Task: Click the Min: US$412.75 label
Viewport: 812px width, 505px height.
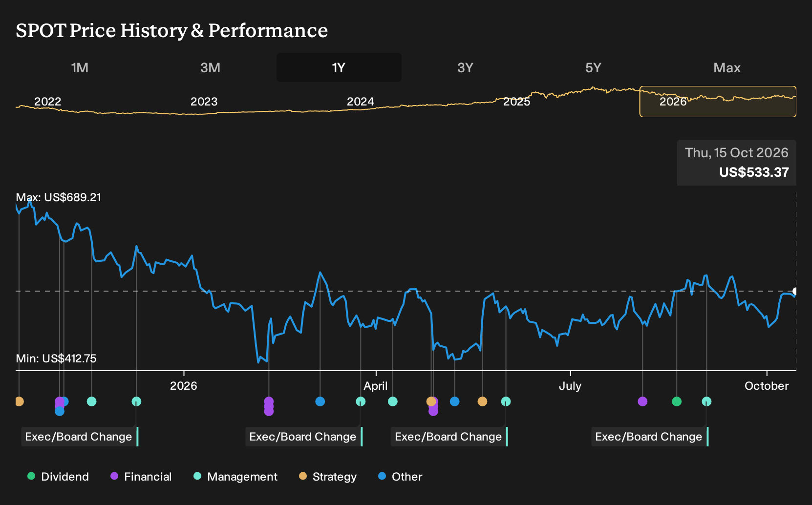Action: click(x=56, y=358)
